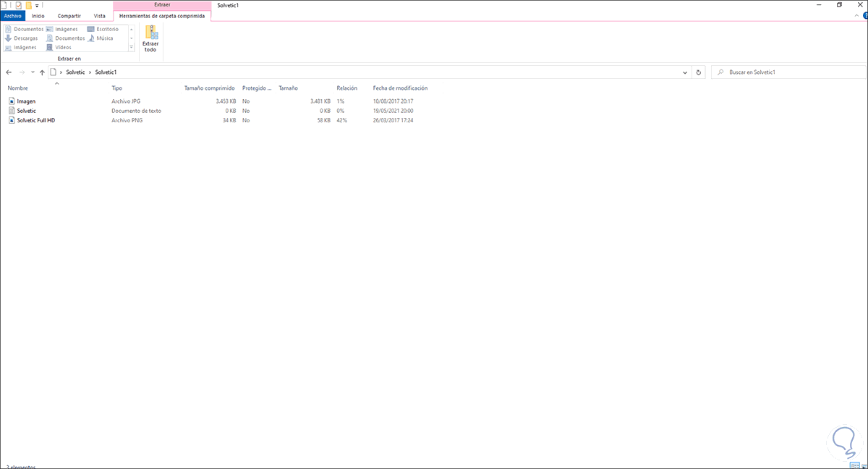Image resolution: width=868 pixels, height=469 pixels.
Task: Expand the Extraer en gallery list
Action: (x=131, y=47)
